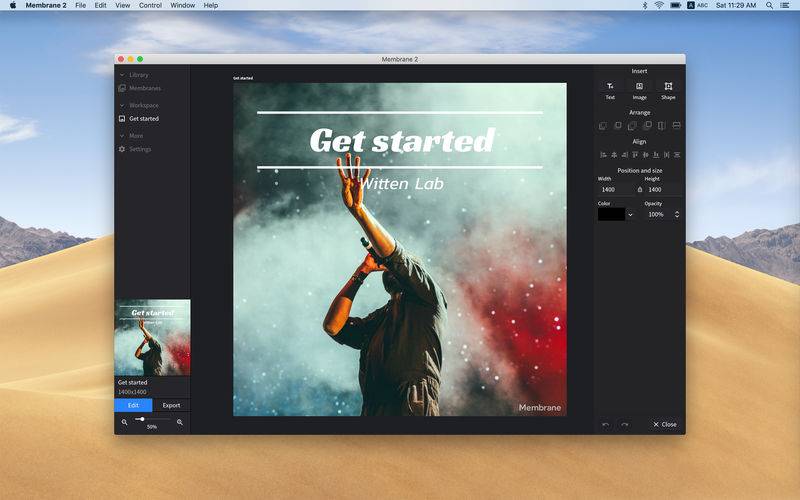Open the Edit menu in the menu bar
Screen dimensions: 800x500
pos(101,5)
